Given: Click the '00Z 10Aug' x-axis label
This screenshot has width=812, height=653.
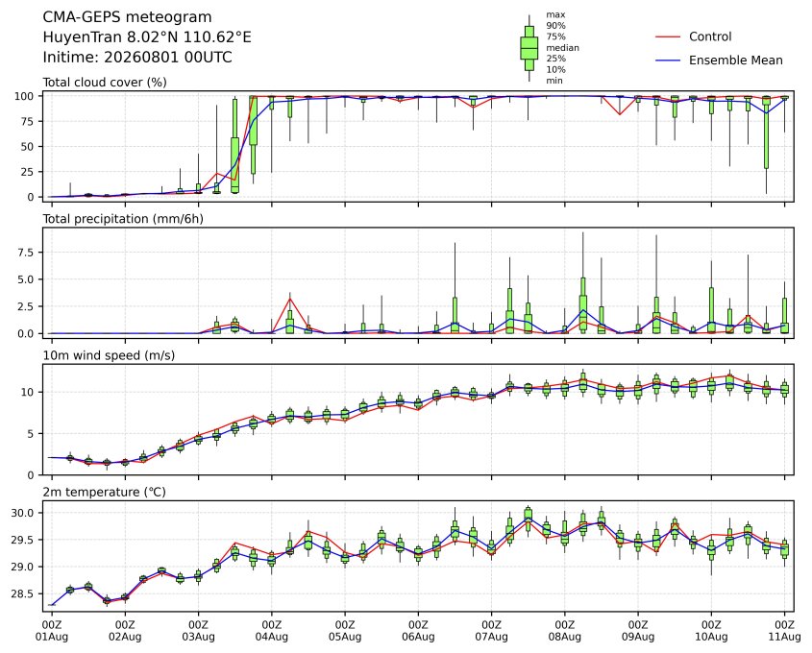Looking at the screenshot, I should 711,630.
